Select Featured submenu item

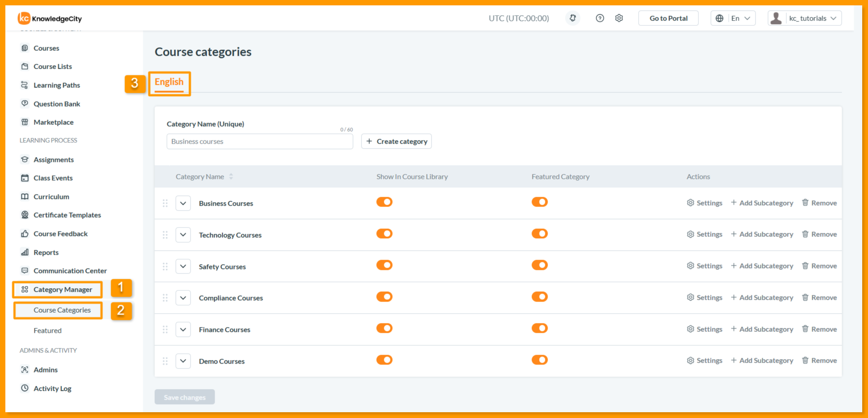click(x=47, y=331)
